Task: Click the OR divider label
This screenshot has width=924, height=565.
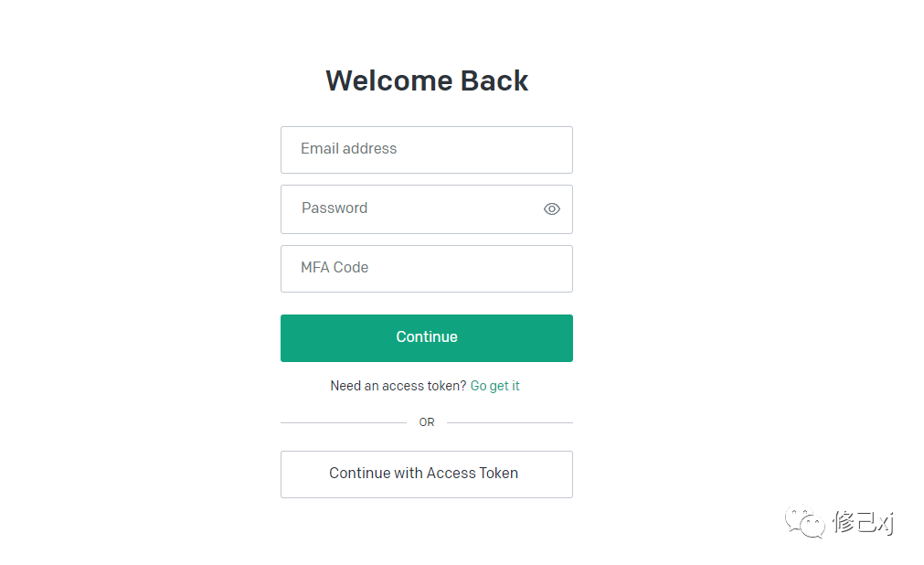Action: pos(427,422)
